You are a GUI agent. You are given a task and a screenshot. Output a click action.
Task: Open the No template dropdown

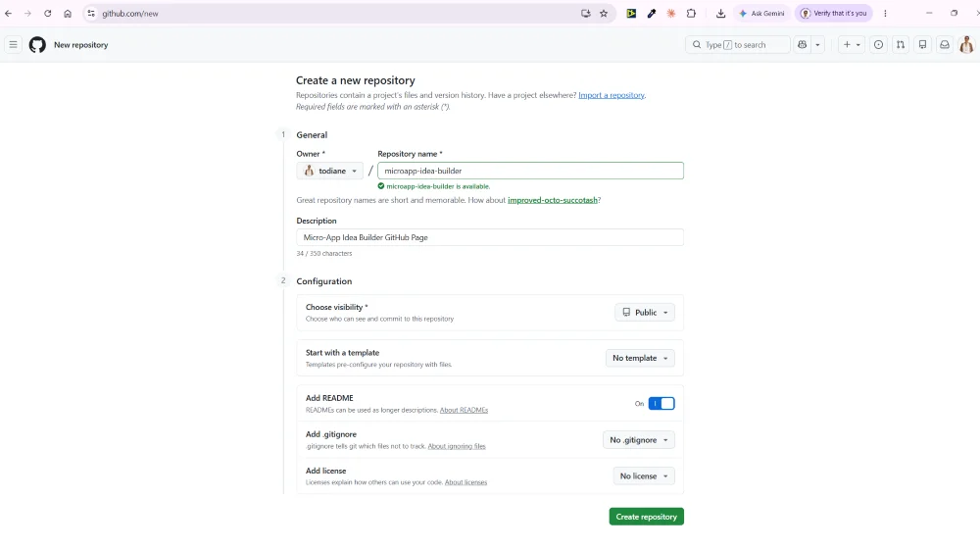pyautogui.click(x=640, y=358)
